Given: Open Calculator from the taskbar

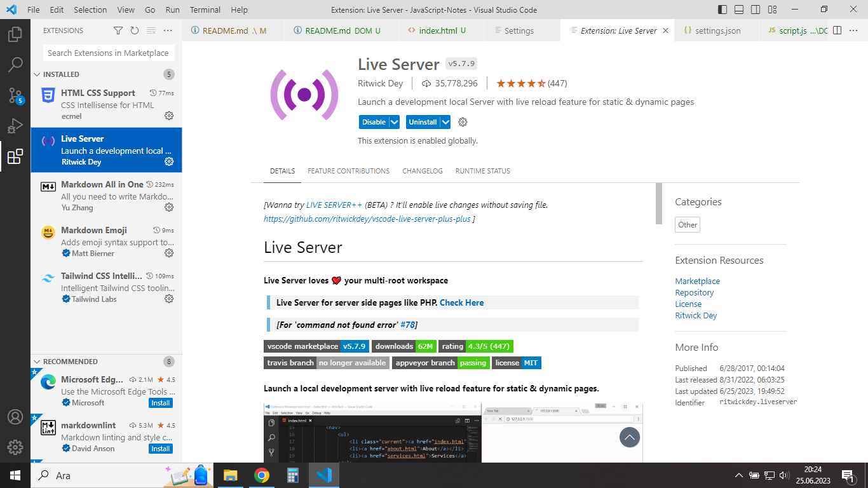Looking at the screenshot, I should [292, 475].
